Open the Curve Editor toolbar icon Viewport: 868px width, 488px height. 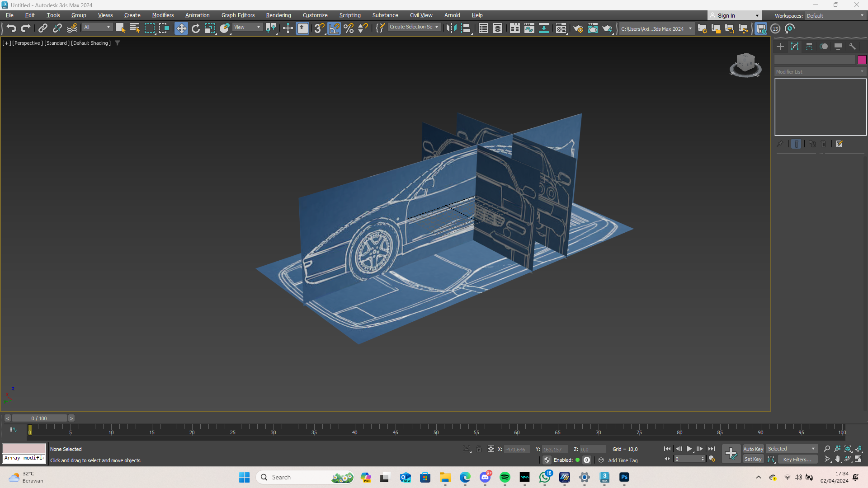529,28
